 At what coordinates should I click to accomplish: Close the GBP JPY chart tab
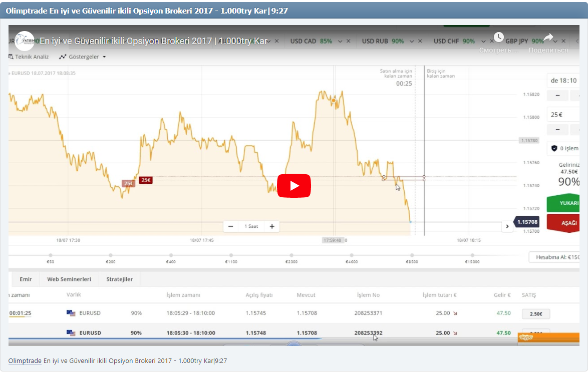pyautogui.click(x=563, y=42)
